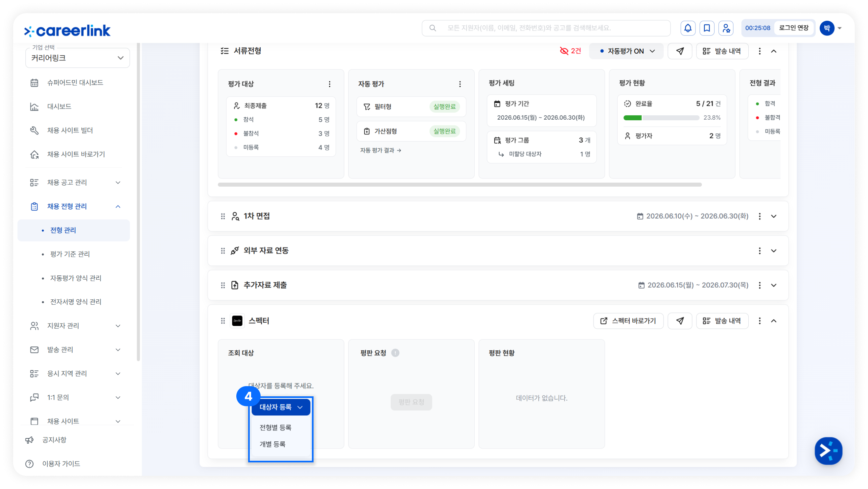This screenshot has width=868, height=489.
Task: Click the drag handle of 외부 자료 연동
Action: coord(223,251)
